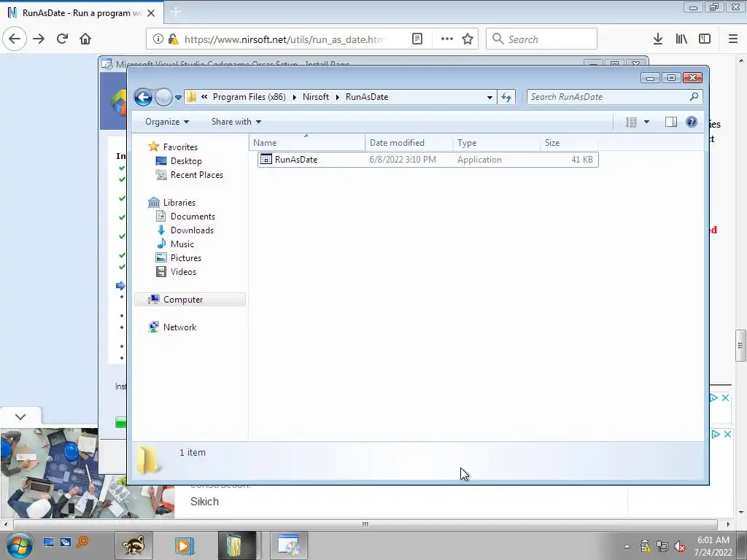Click browser vertical scrollbar thumb
This screenshot has height=560, width=747.
pyautogui.click(x=741, y=346)
